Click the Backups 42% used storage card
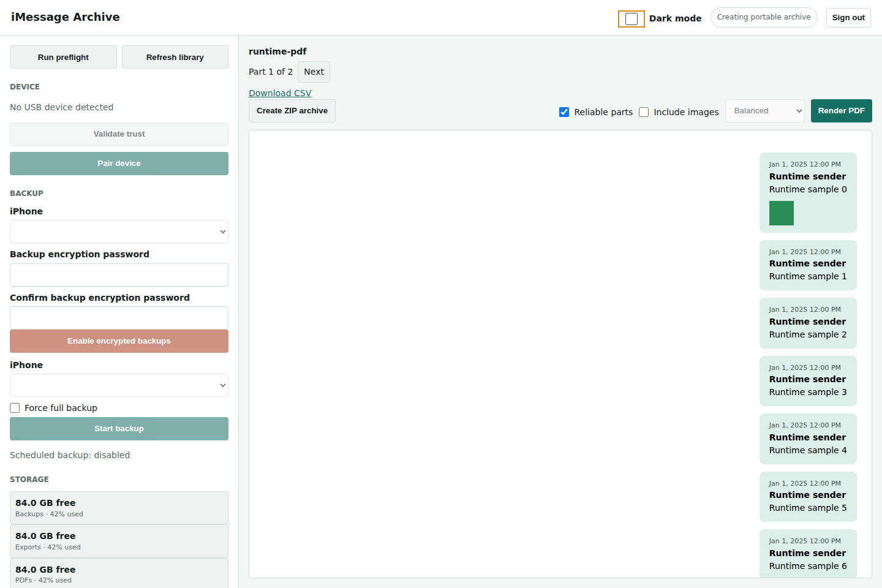 [119, 508]
